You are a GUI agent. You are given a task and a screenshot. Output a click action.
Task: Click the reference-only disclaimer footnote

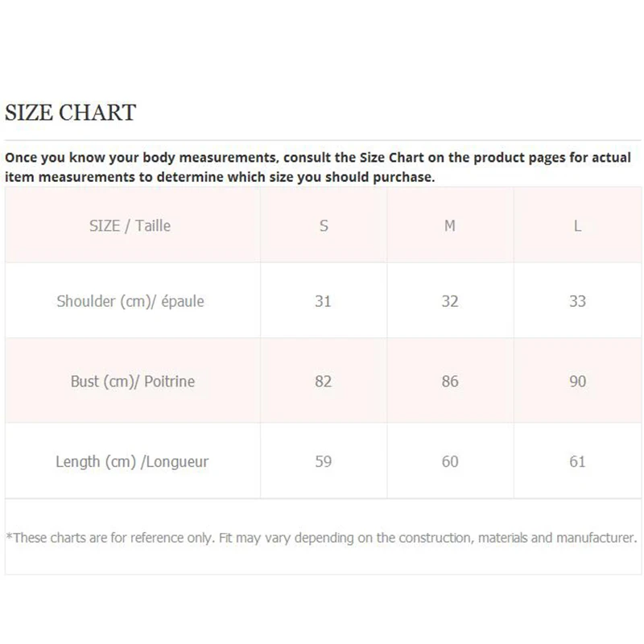321,537
